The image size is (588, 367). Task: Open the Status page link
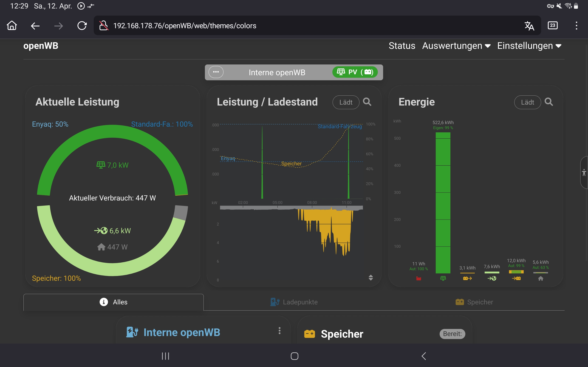click(402, 46)
